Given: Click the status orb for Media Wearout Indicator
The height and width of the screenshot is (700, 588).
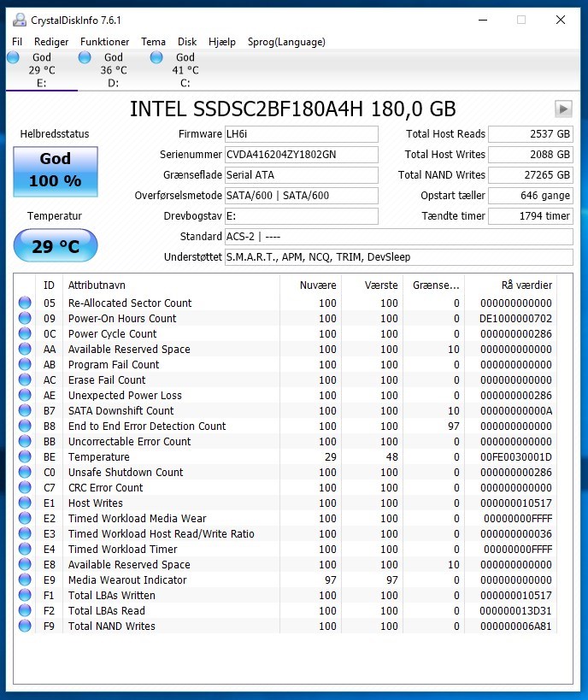Looking at the screenshot, I should tap(25, 580).
